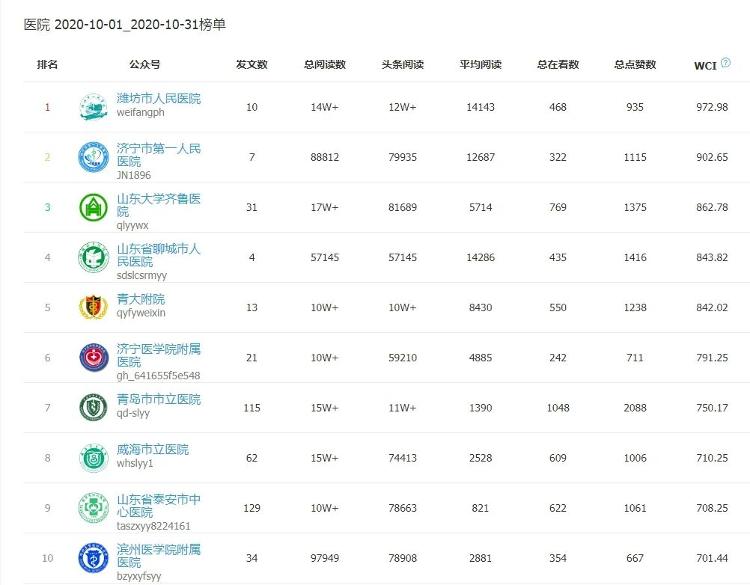The image size is (750, 585).
Task: Open the 威海市立医院 account link
Action: pos(152,449)
